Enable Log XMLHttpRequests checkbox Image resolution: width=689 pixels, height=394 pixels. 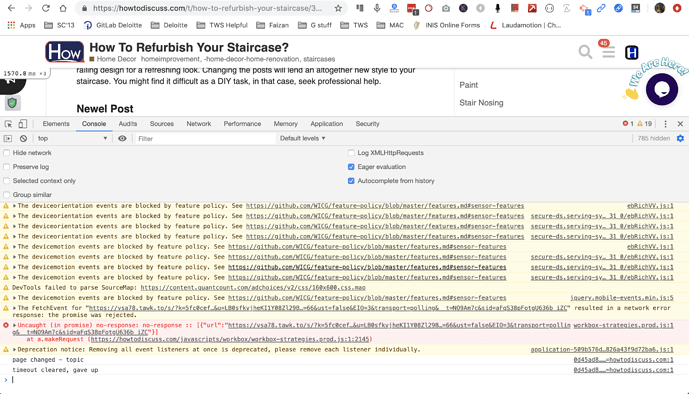(351, 153)
